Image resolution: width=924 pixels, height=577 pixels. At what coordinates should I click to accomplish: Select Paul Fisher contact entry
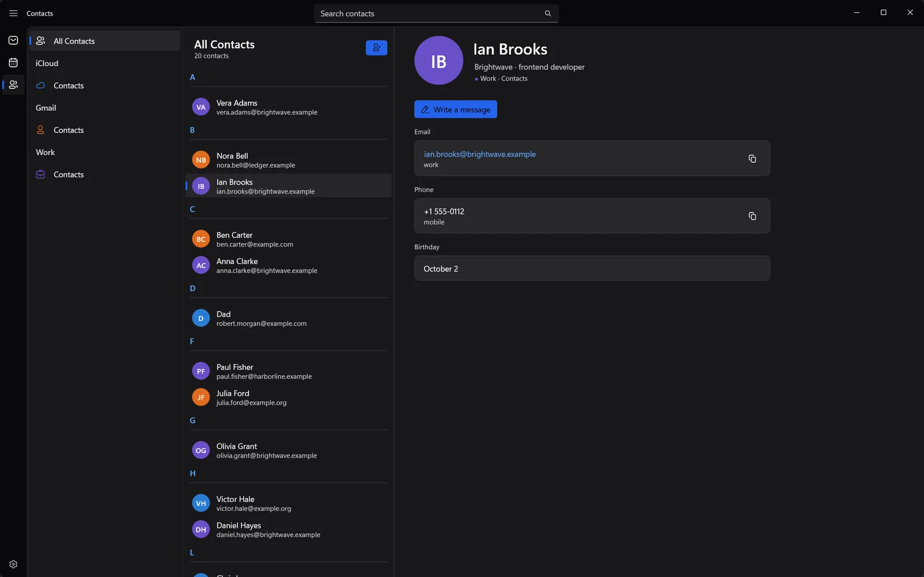pyautogui.click(x=289, y=371)
